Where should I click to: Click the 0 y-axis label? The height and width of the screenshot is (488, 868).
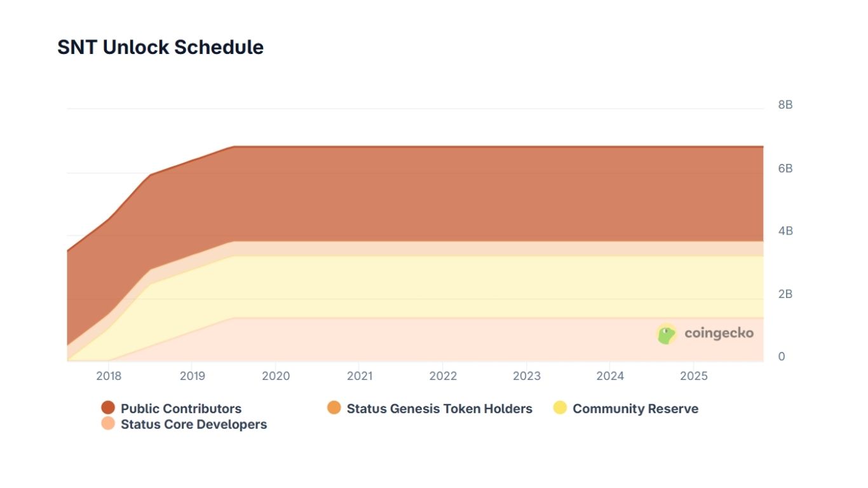[x=782, y=356]
